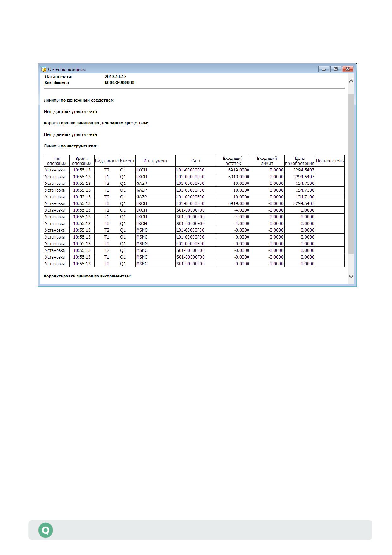This screenshot has height=555, width=392.
Task: Select the 'Вид лимита' column header
Action: coord(107,161)
